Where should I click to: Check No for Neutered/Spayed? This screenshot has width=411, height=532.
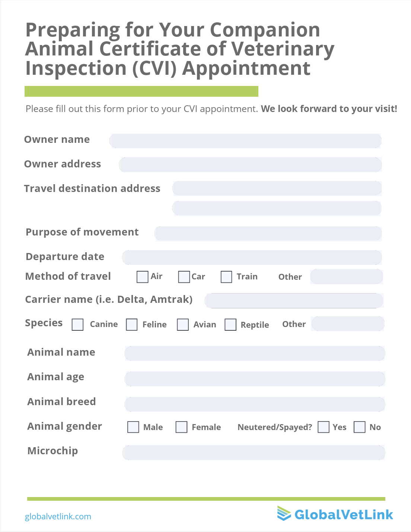359,427
